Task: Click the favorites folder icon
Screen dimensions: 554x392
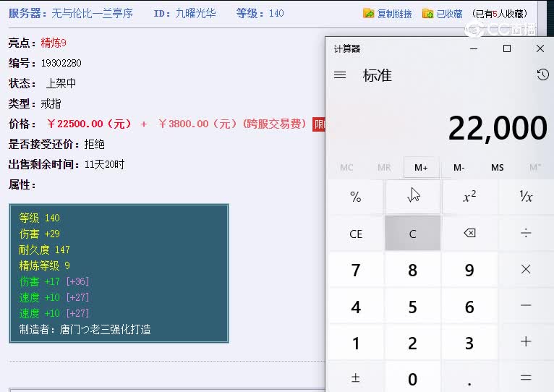Action: click(x=427, y=14)
